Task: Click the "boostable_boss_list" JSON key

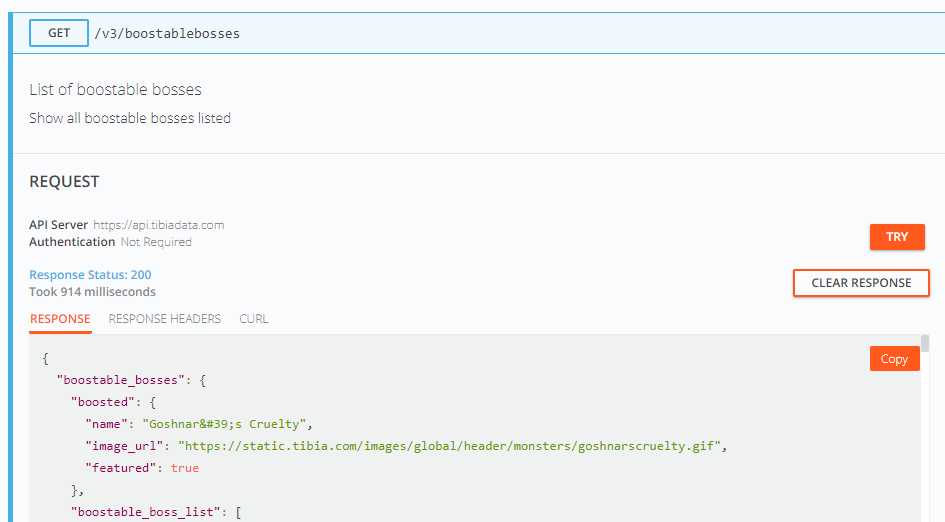Action: click(145, 512)
